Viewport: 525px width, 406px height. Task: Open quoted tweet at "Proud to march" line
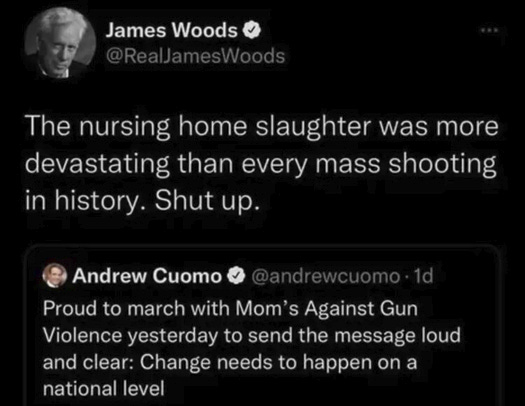230,309
